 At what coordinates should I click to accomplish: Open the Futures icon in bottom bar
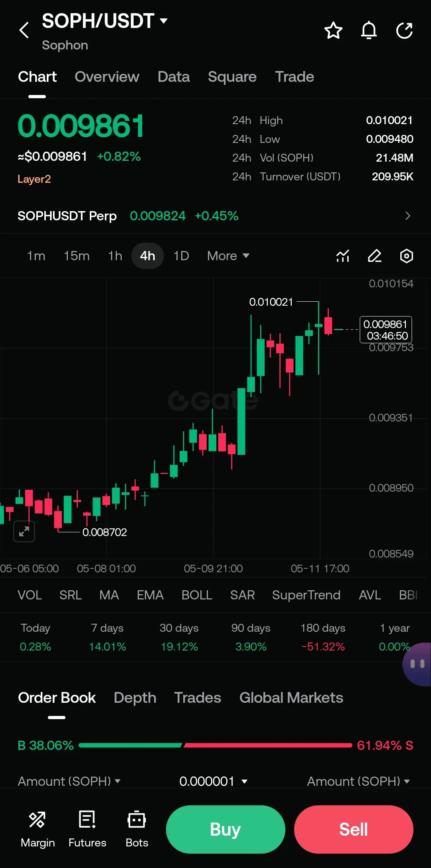[87, 829]
